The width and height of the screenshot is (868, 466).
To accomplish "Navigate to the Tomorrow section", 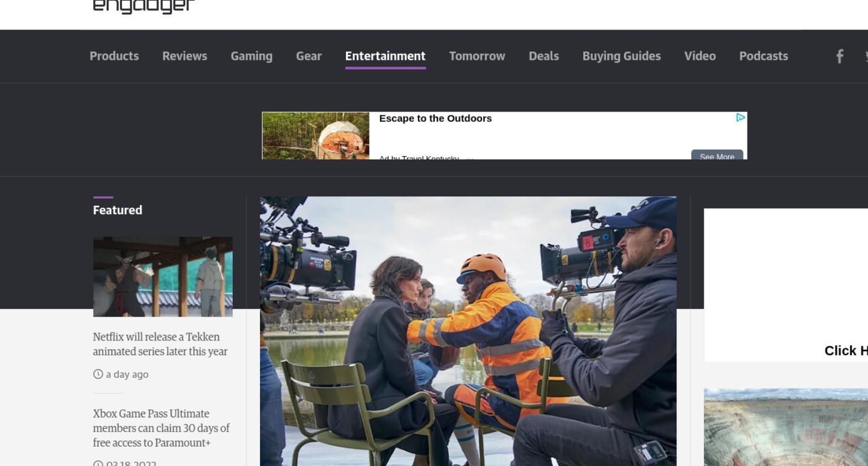I will tap(477, 56).
